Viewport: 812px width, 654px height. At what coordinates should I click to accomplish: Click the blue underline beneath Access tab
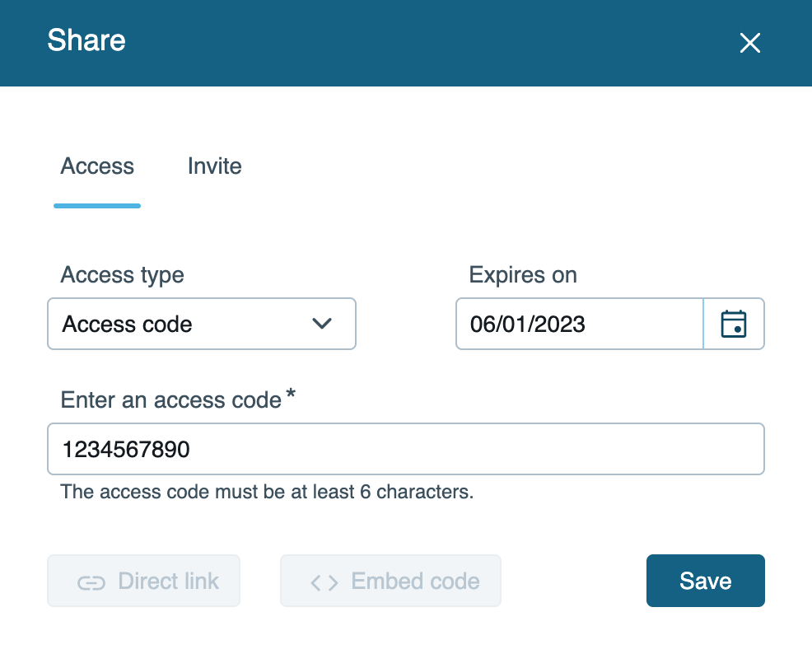[x=97, y=206]
